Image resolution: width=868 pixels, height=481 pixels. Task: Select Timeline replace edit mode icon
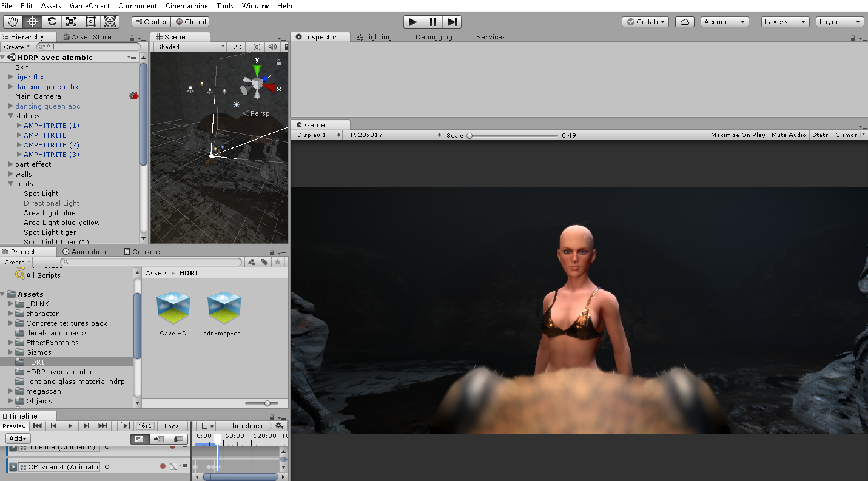177,439
